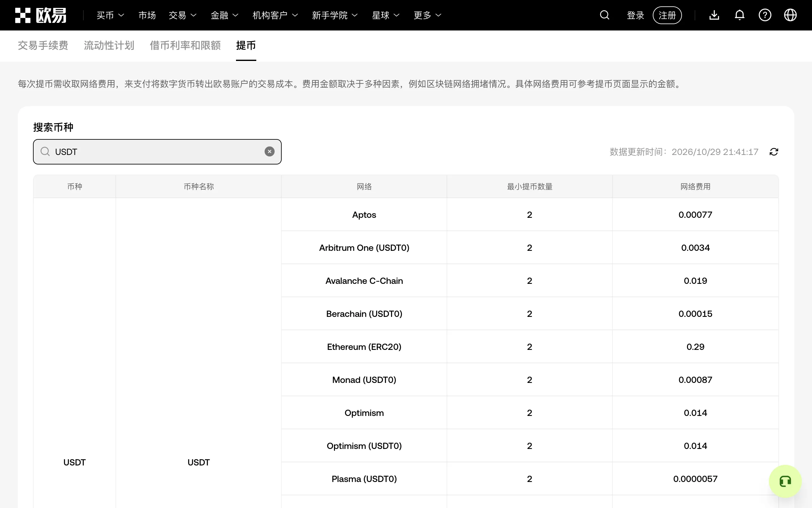Click the 最小提币数量 column header
The height and width of the screenshot is (508, 812).
click(529, 186)
